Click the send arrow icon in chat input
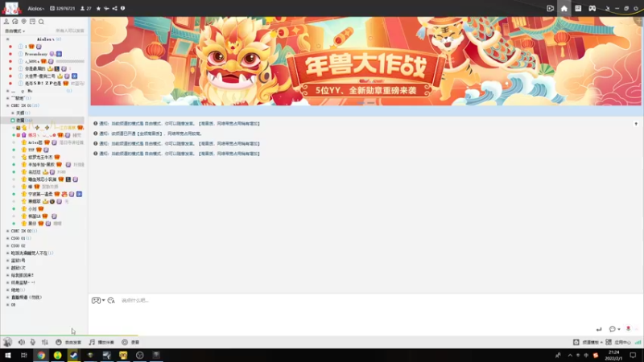Viewport: 644px width, 362px height. click(599, 329)
